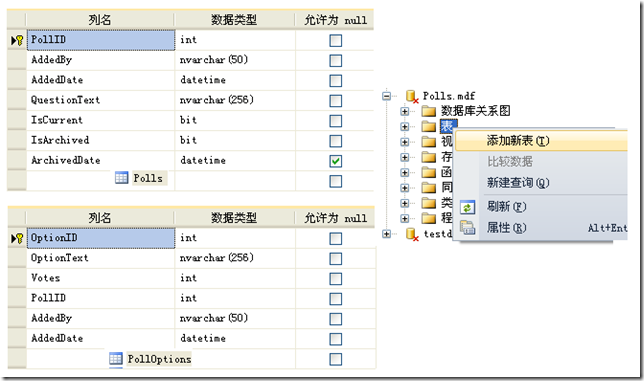
Task: Choose 添加新表(T) from context menu
Action: click(x=541, y=141)
